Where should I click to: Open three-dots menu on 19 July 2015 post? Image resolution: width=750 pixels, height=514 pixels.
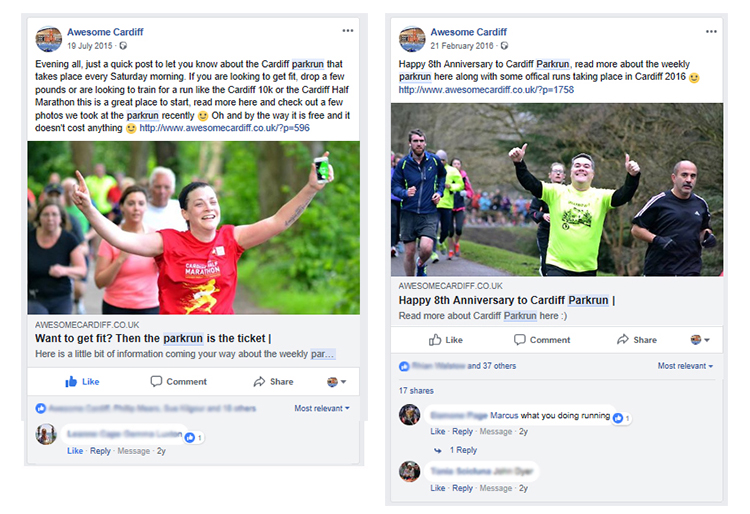pyautogui.click(x=348, y=31)
